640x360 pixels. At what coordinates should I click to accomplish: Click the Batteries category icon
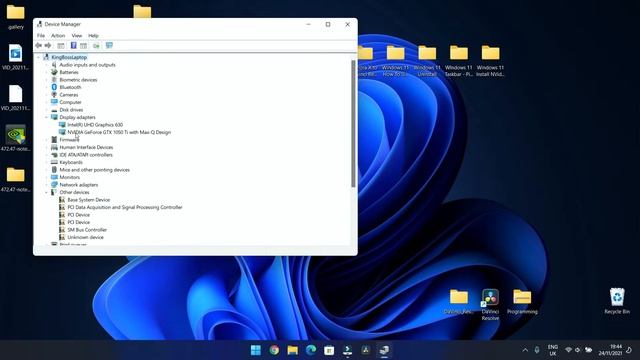[x=54, y=72]
